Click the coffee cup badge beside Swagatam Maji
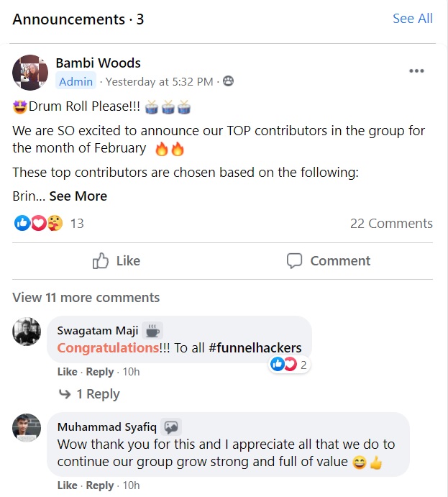This screenshot has width=448, height=497. pyautogui.click(x=152, y=331)
